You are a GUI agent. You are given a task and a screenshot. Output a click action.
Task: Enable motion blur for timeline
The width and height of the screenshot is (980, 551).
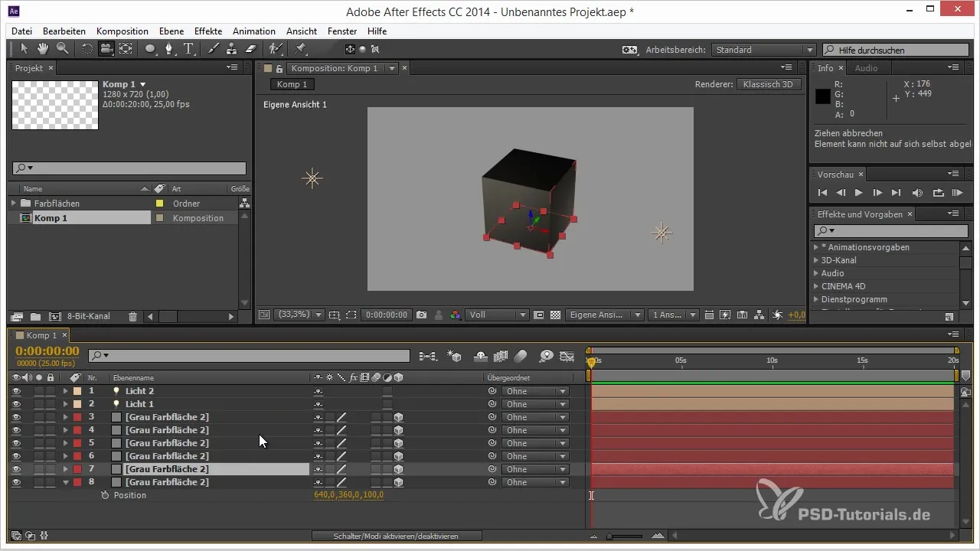click(x=521, y=356)
